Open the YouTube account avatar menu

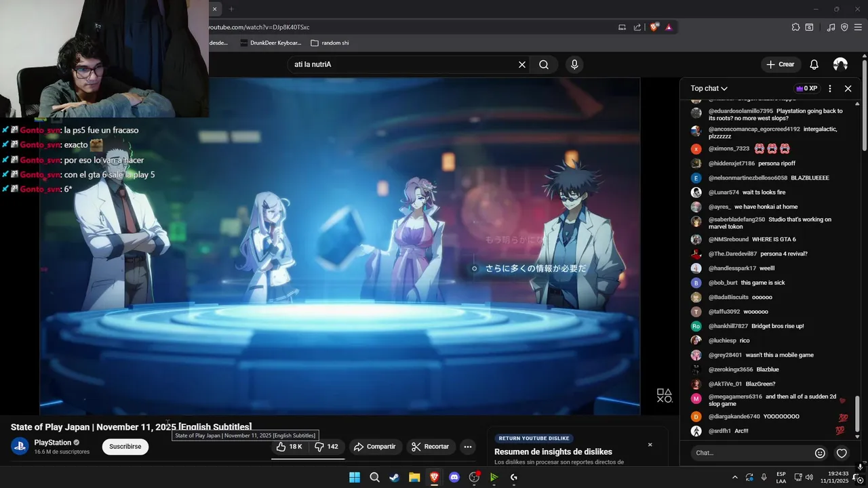[x=840, y=64]
